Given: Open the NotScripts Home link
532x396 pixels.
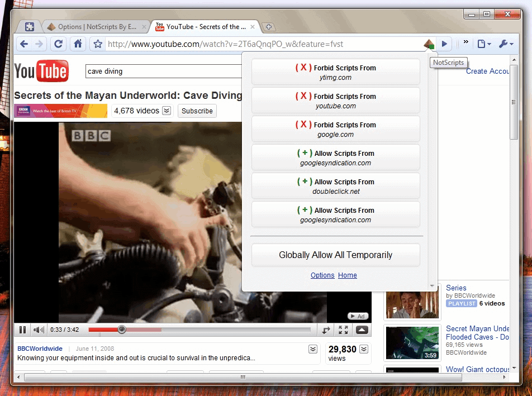Looking at the screenshot, I should [x=348, y=275].
